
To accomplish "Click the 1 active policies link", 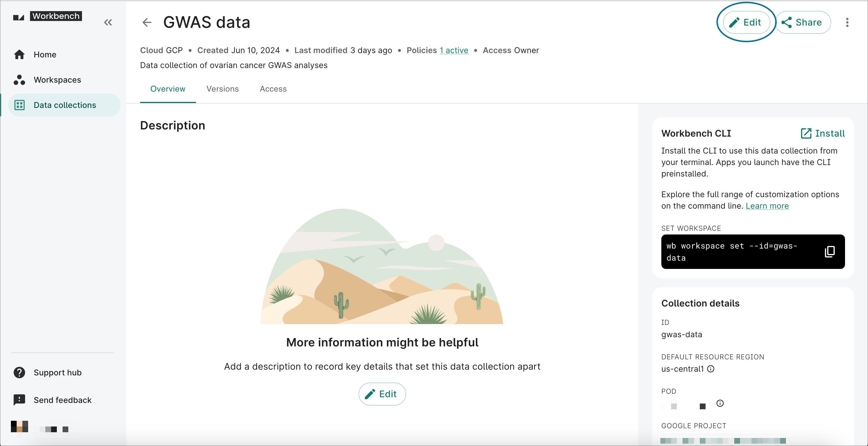I will click(454, 51).
